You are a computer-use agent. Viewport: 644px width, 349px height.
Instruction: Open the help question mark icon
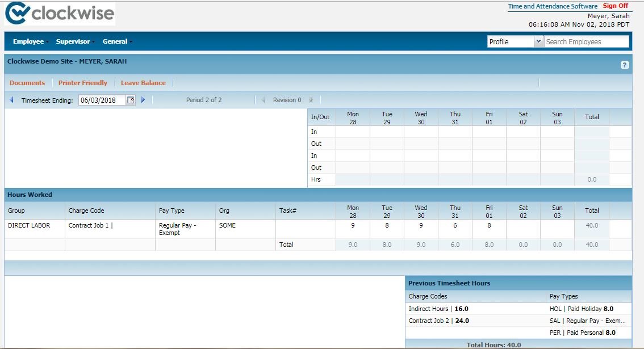[x=624, y=65]
